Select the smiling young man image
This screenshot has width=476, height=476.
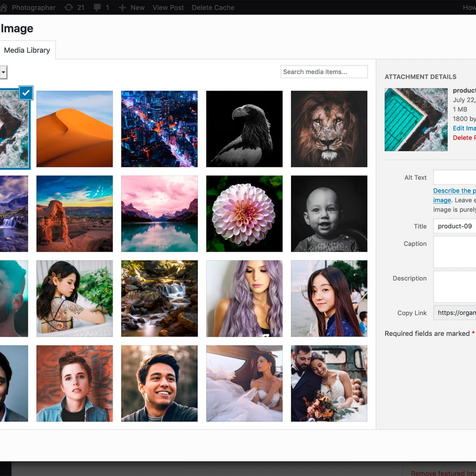coord(159,384)
